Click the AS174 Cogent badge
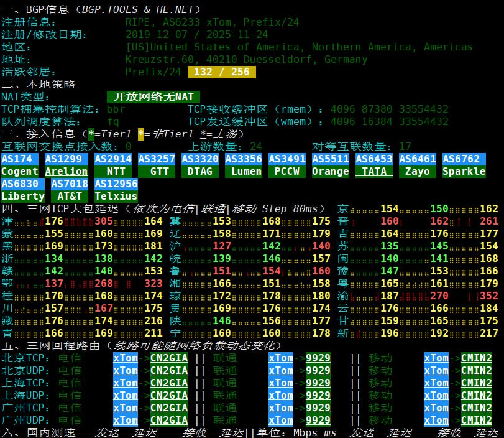The image size is (504, 438). [x=20, y=165]
